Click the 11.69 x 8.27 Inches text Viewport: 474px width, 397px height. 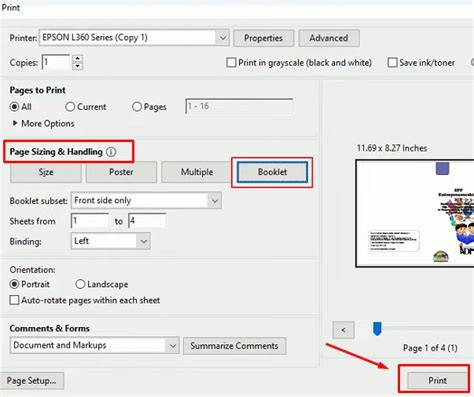pos(392,148)
